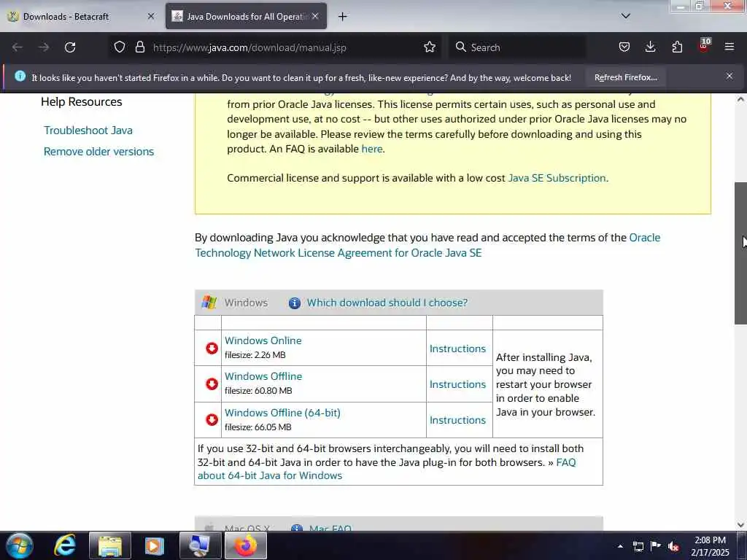The width and height of the screenshot is (747, 560).
Task: Click the scrollbar up arrow
Action: click(740, 99)
